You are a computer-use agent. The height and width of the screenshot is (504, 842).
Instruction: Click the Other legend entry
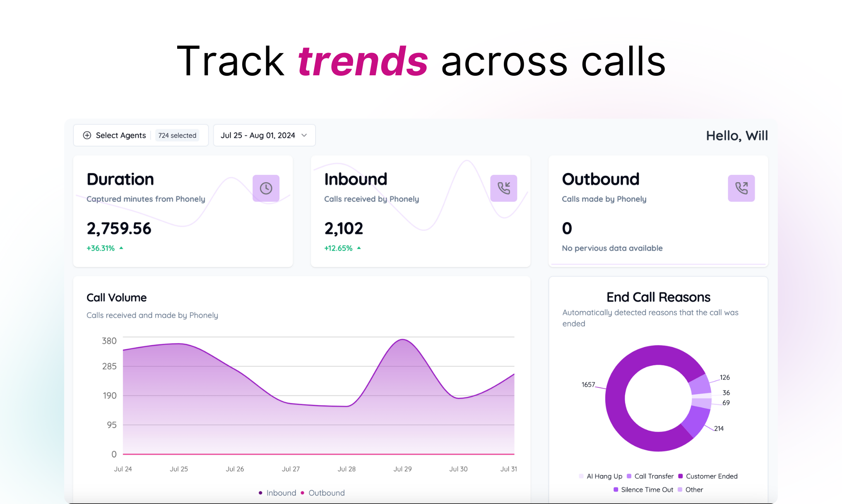pos(694,490)
